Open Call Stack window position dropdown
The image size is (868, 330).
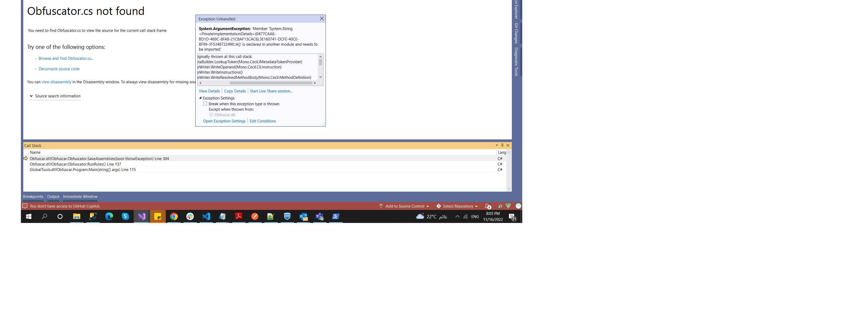click(497, 145)
